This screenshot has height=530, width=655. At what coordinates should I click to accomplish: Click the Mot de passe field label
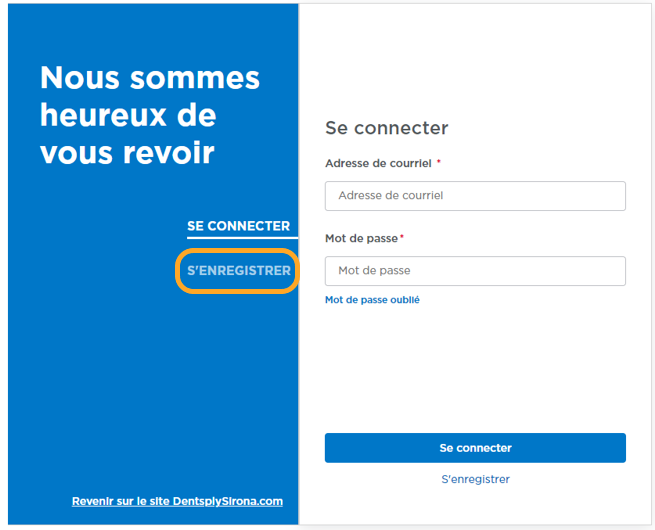(361, 238)
